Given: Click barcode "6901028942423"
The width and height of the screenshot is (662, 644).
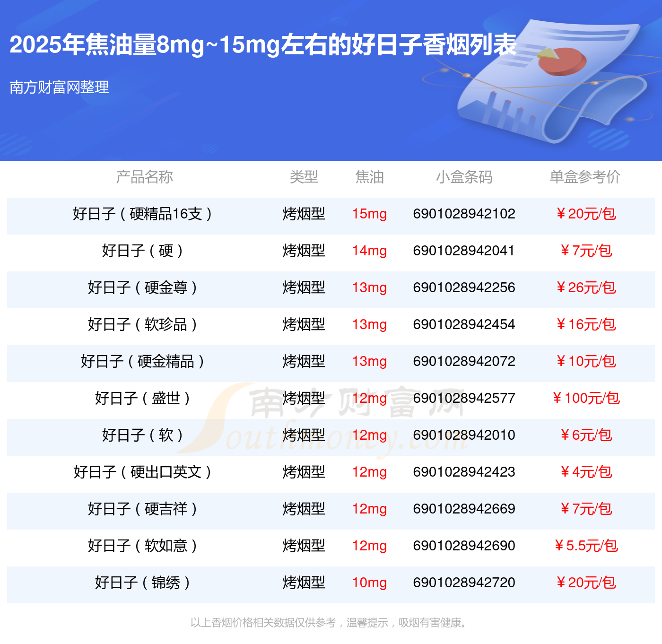Looking at the screenshot, I should (464, 472).
